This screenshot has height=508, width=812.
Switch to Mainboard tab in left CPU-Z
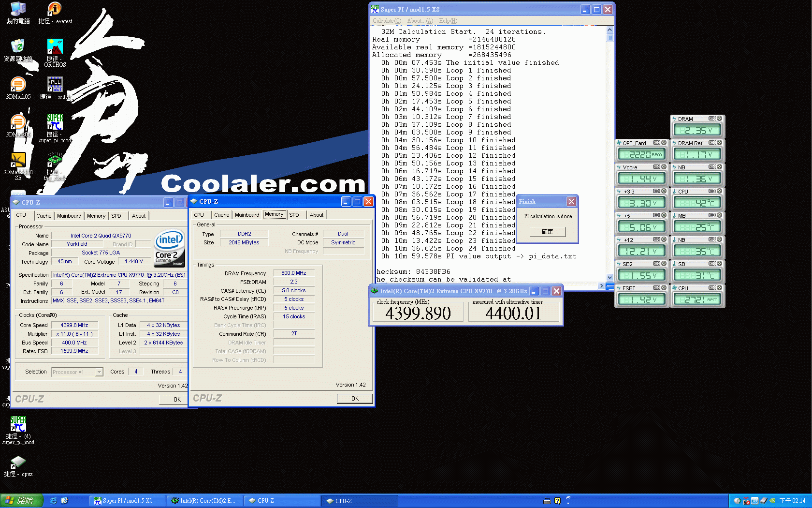coord(69,216)
